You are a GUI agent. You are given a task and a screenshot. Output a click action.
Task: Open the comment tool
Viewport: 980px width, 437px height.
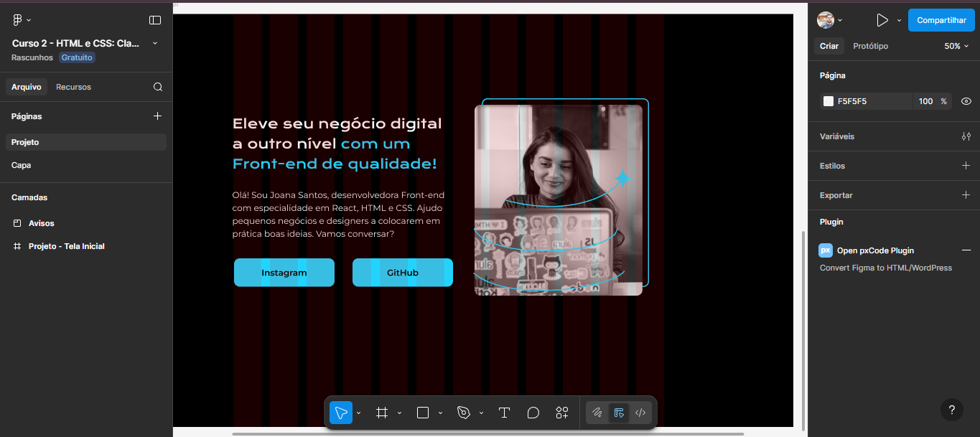(532, 413)
